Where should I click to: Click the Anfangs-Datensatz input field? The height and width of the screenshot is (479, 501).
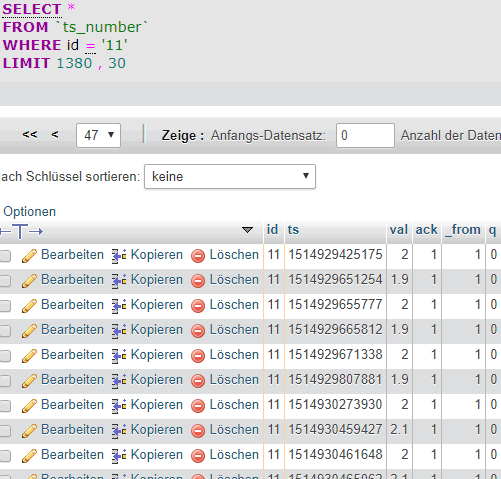point(365,135)
